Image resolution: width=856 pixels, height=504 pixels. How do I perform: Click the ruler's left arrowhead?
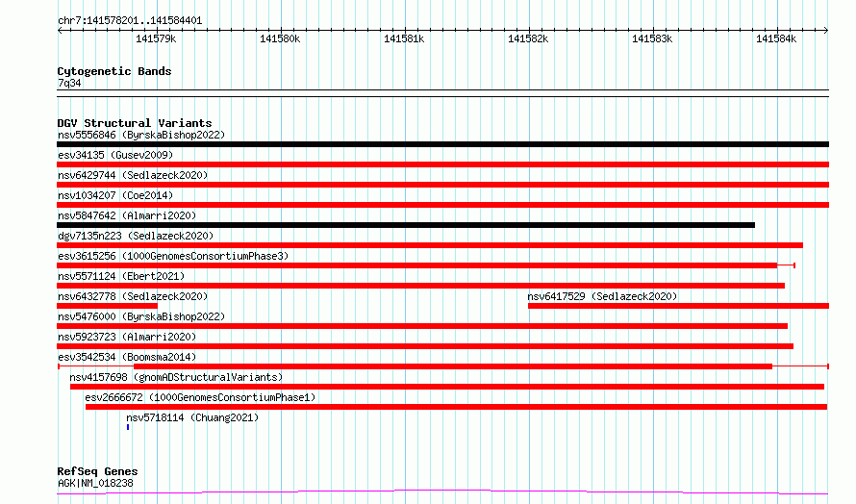[60, 30]
